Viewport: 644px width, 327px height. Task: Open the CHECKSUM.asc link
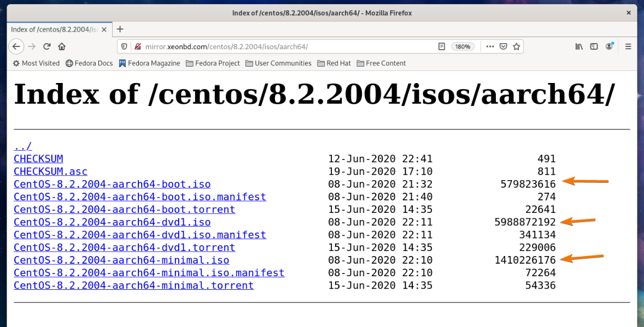50,171
